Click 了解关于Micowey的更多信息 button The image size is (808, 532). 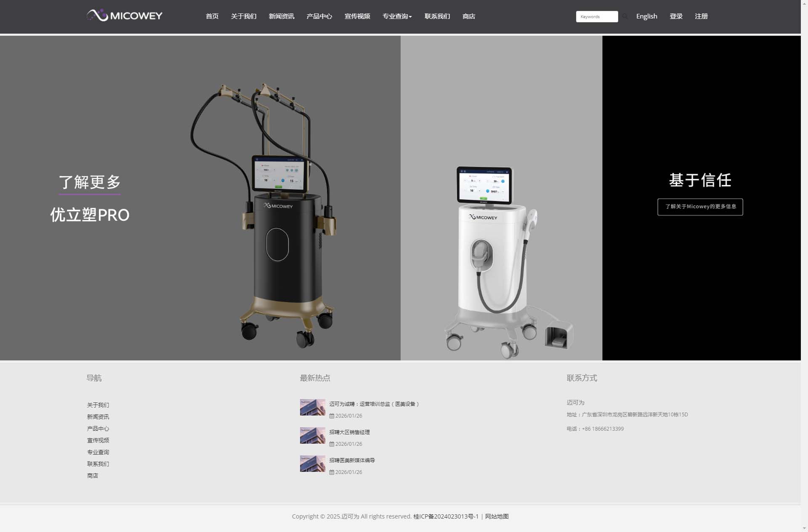(700, 206)
